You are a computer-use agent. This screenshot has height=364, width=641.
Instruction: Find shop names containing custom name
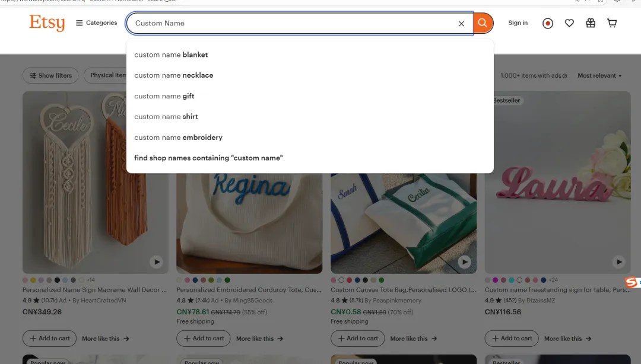pyautogui.click(x=208, y=158)
